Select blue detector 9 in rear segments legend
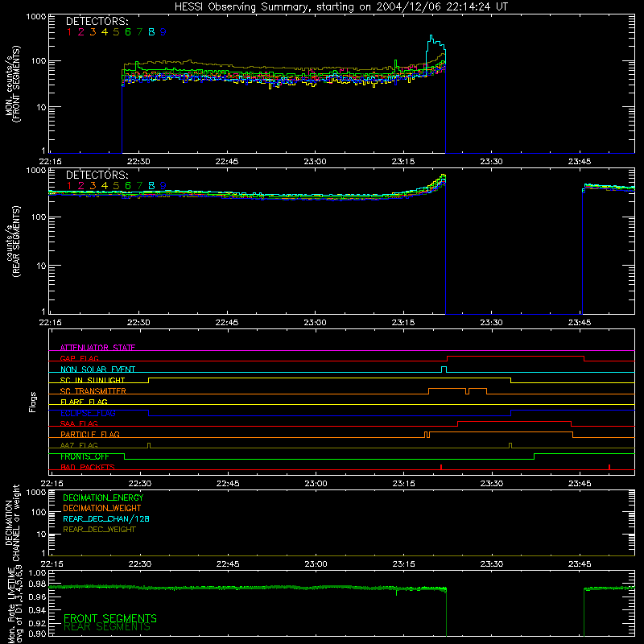The image size is (644, 644). (x=163, y=186)
